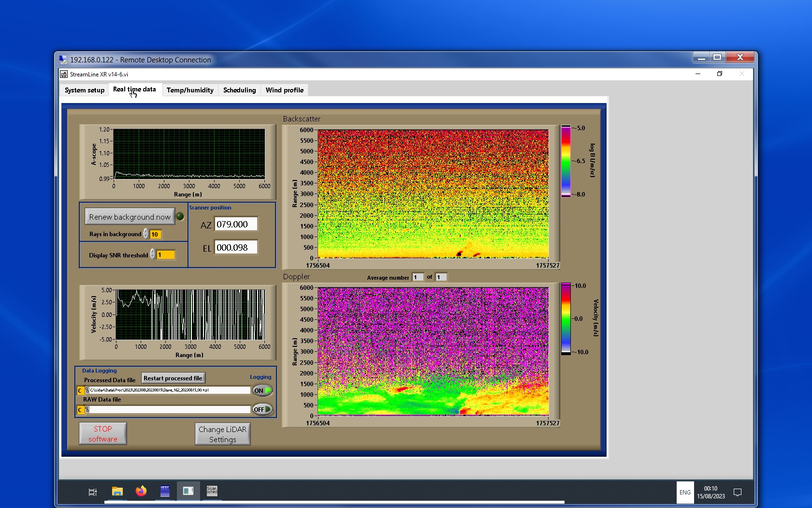This screenshot has width=812, height=508.
Task: Open File Explorer in the taskbar
Action: 117,492
